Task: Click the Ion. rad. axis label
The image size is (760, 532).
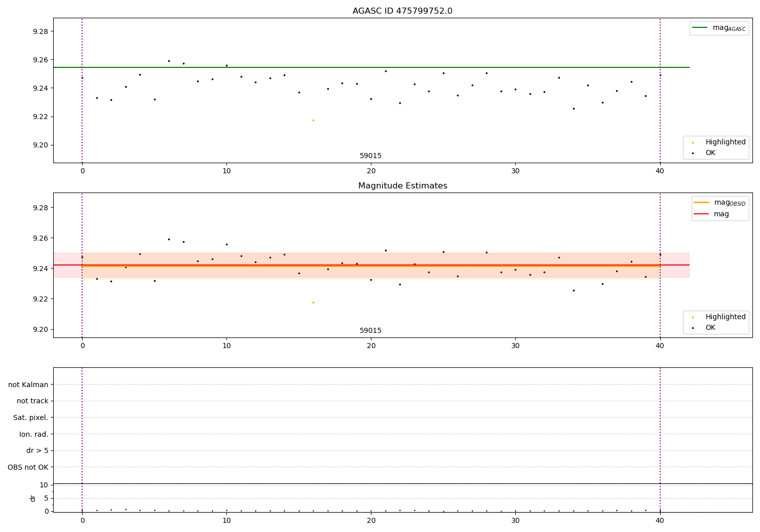Action: [34, 434]
